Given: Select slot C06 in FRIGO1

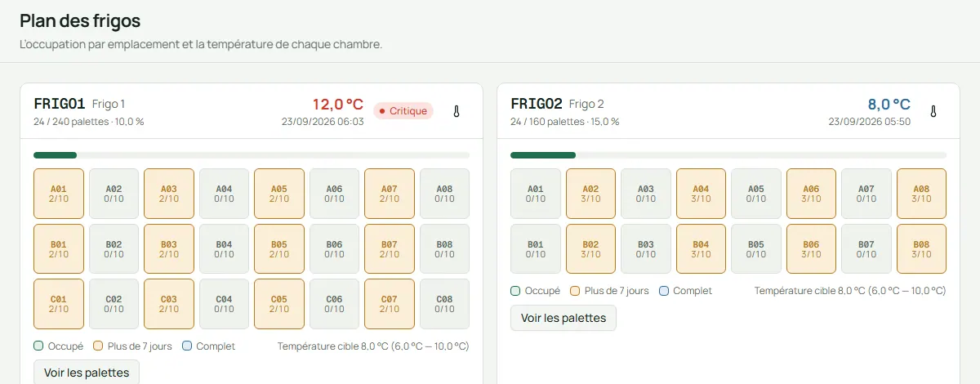Looking at the screenshot, I should 334,304.
